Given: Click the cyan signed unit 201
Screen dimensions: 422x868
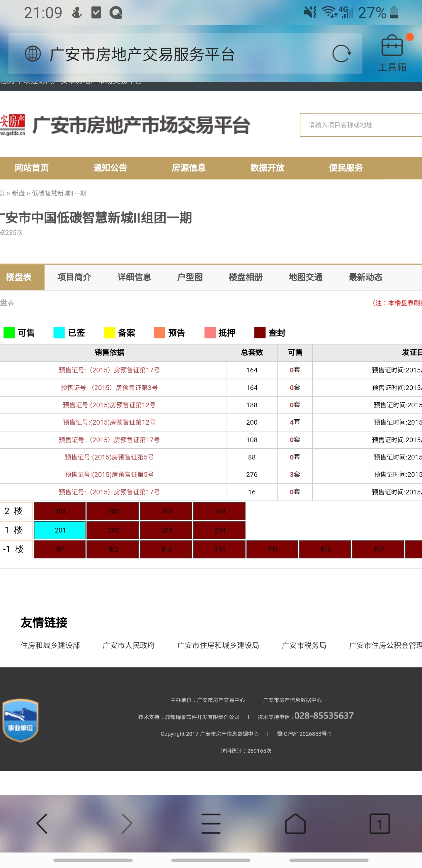Looking at the screenshot, I should click(x=60, y=530).
